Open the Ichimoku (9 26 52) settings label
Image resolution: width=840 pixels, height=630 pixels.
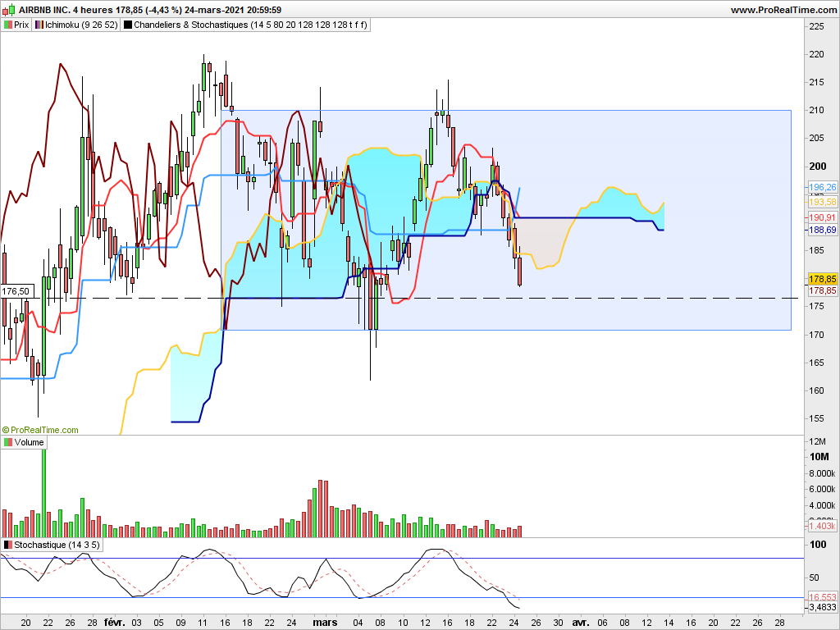[x=81, y=25]
